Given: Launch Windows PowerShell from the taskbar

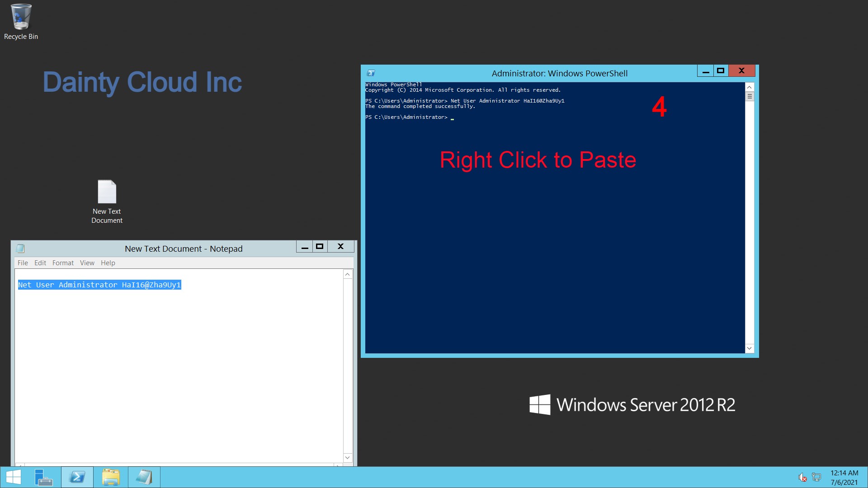Looking at the screenshot, I should tap(77, 477).
